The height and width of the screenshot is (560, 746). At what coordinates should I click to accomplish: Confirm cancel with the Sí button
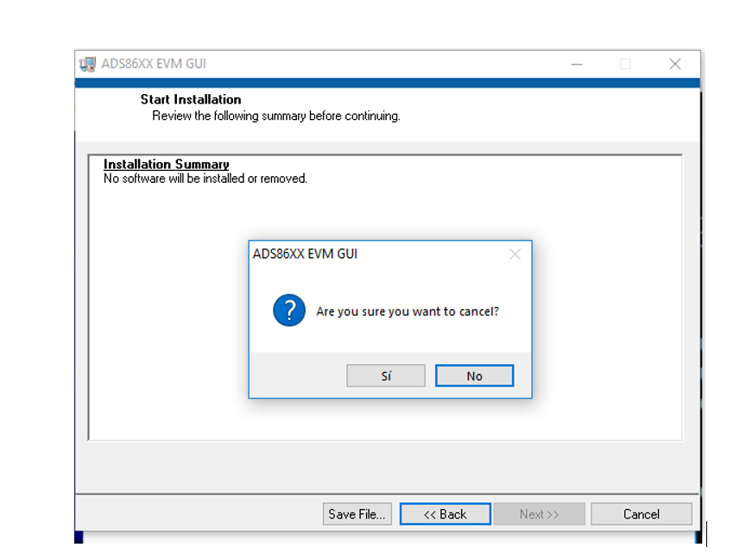pyautogui.click(x=386, y=375)
